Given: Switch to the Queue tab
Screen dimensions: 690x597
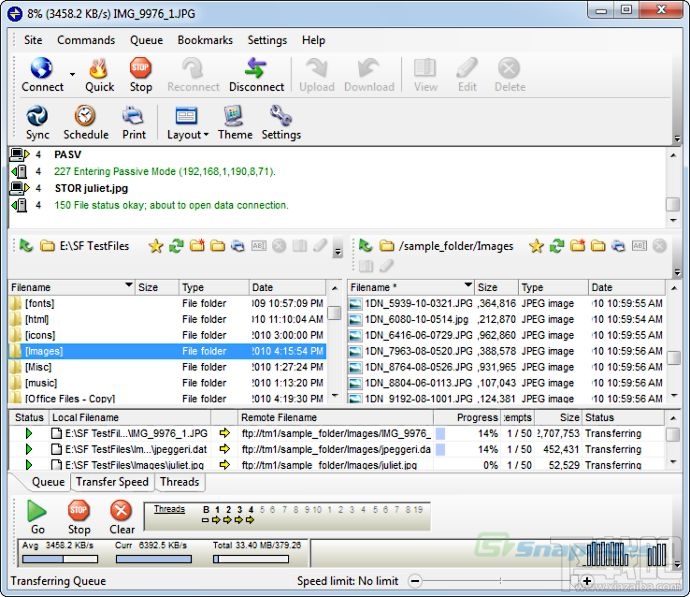Looking at the screenshot, I should tap(48, 482).
